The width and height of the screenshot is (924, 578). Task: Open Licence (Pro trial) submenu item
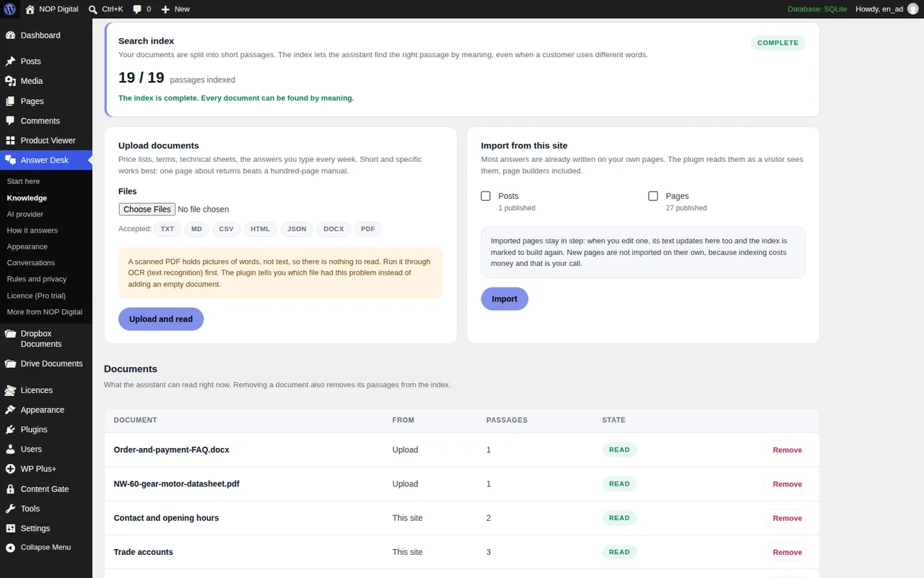coord(36,296)
